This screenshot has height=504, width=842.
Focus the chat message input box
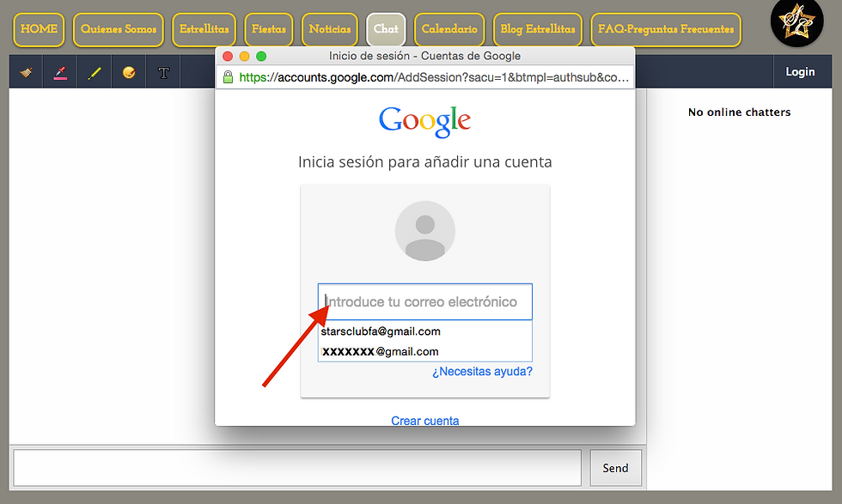[x=297, y=468]
